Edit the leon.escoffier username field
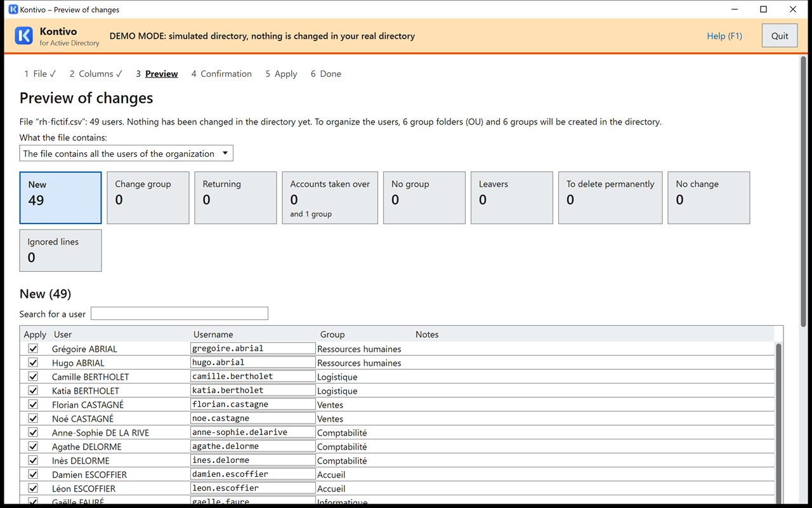 click(253, 488)
